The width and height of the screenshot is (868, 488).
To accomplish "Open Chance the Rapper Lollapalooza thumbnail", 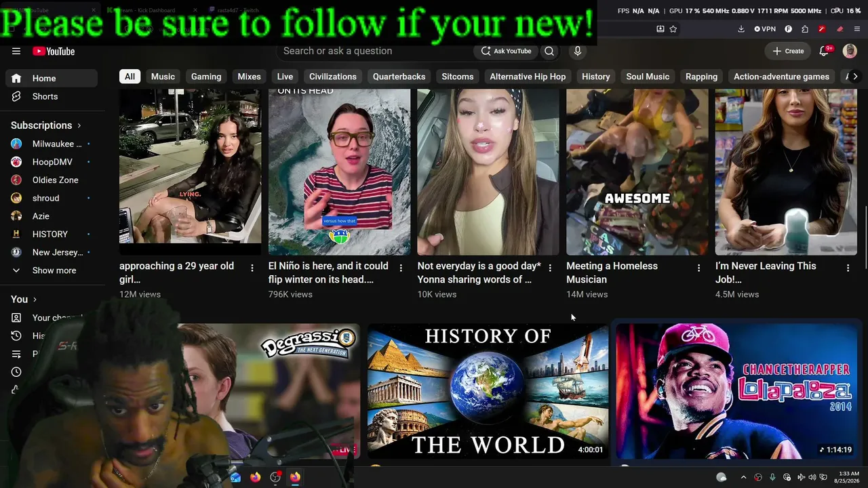I will (736, 391).
